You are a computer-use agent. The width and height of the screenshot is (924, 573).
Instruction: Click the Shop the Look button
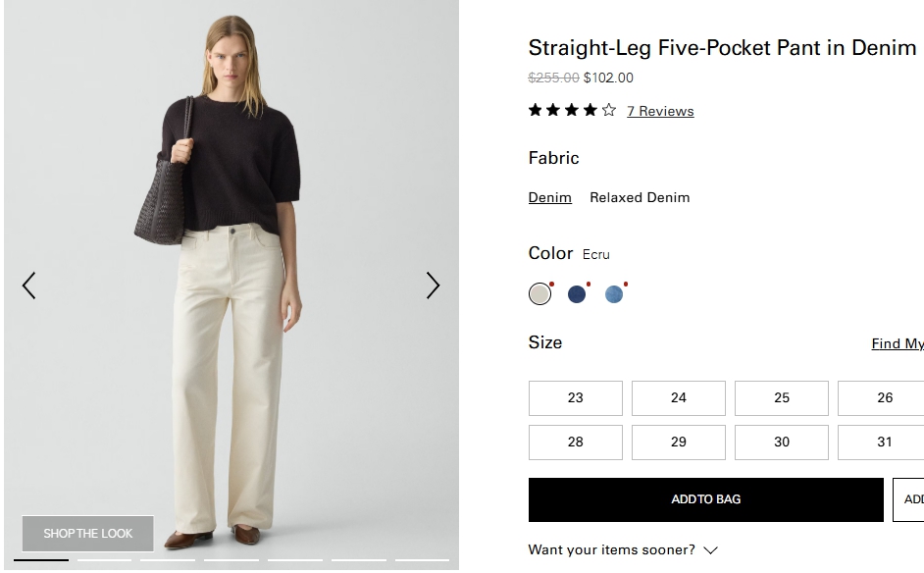pos(88,533)
